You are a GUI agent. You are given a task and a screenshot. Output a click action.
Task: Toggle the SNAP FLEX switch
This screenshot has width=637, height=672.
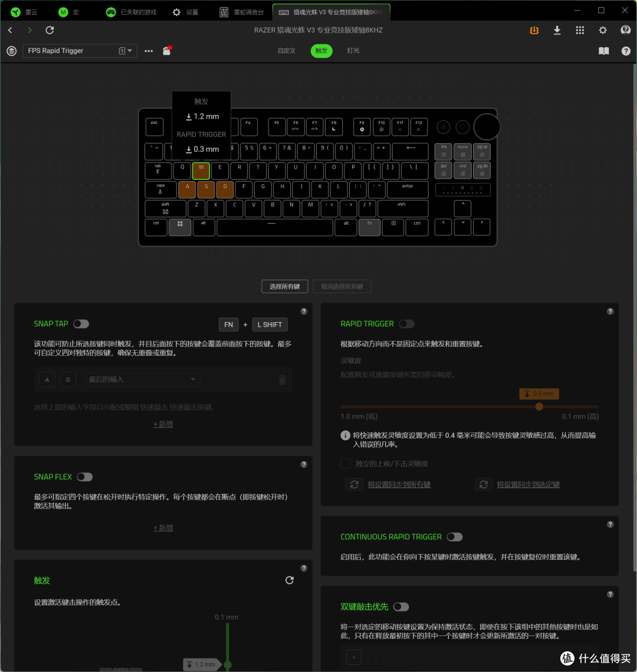[x=85, y=477]
